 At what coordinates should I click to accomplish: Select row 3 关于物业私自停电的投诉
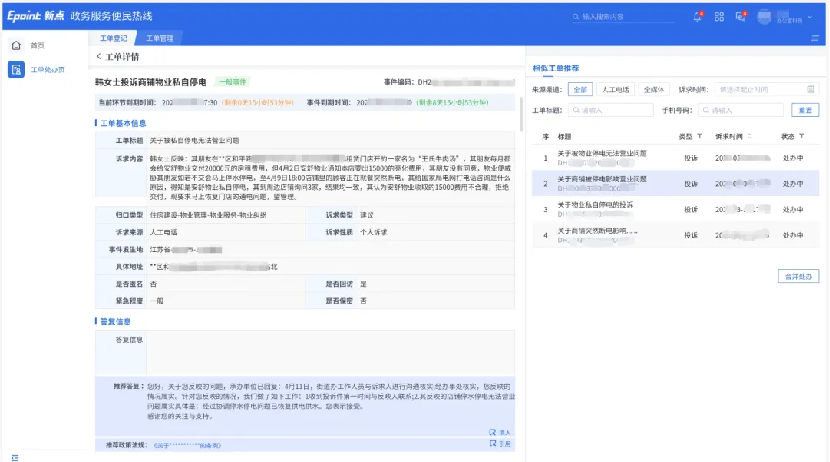tap(675, 210)
